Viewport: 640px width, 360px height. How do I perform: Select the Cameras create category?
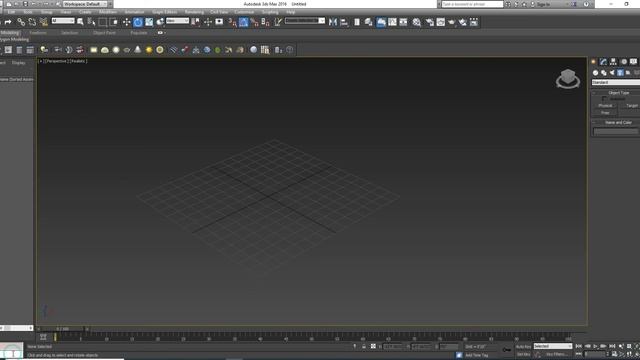[620, 73]
